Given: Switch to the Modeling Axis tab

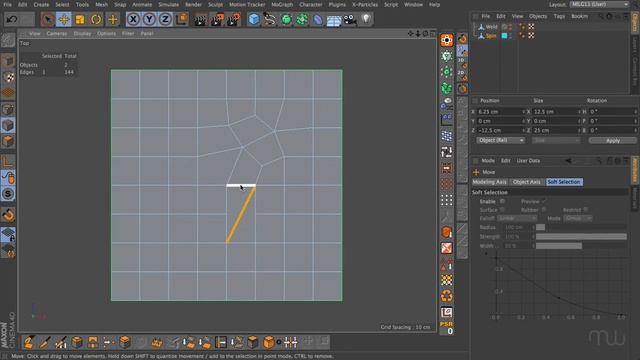Looking at the screenshot, I should pyautogui.click(x=489, y=182).
